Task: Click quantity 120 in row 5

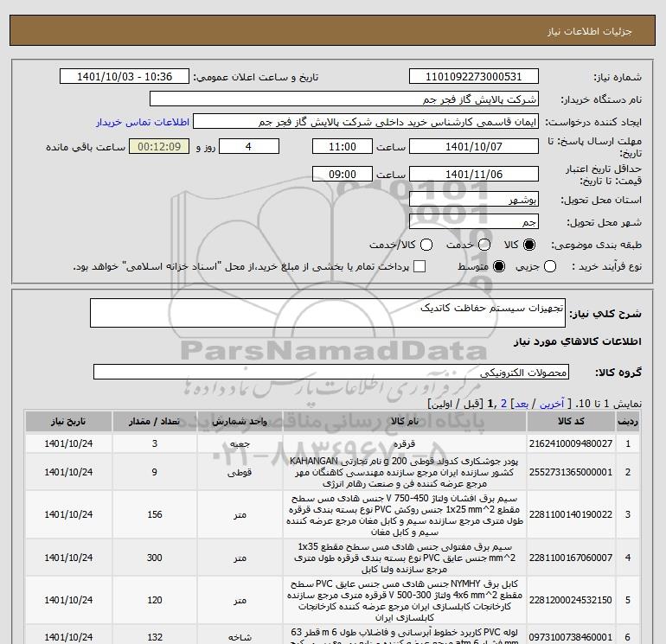Action: 155,600
